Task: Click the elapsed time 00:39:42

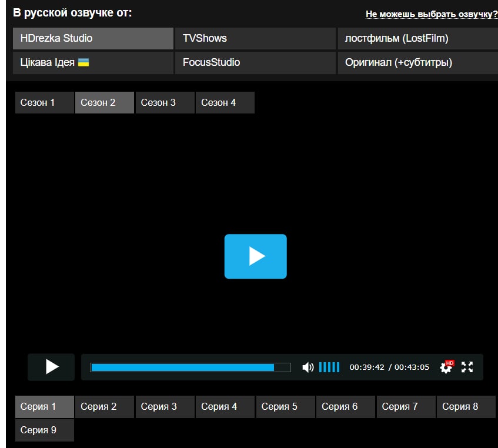Action: (367, 367)
